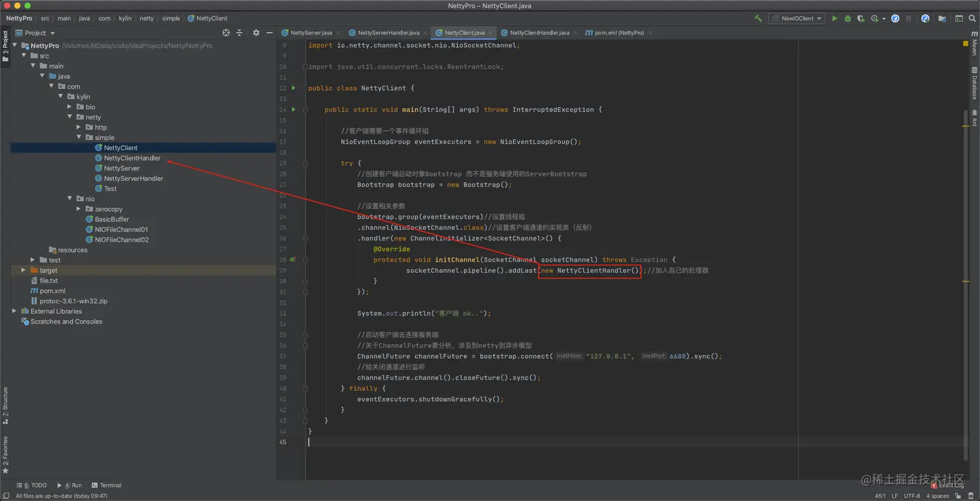This screenshot has height=501, width=980.
Task: Select the NettyClient.java editor tab
Action: (464, 32)
